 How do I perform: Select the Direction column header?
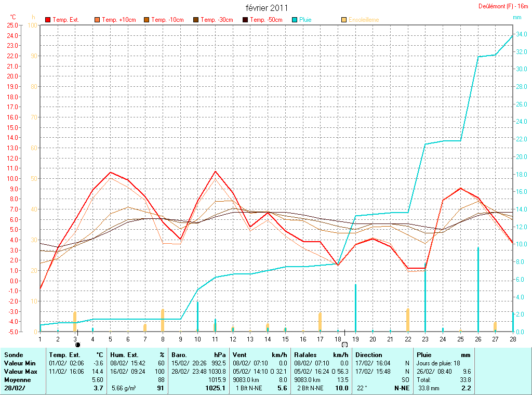point(368,354)
